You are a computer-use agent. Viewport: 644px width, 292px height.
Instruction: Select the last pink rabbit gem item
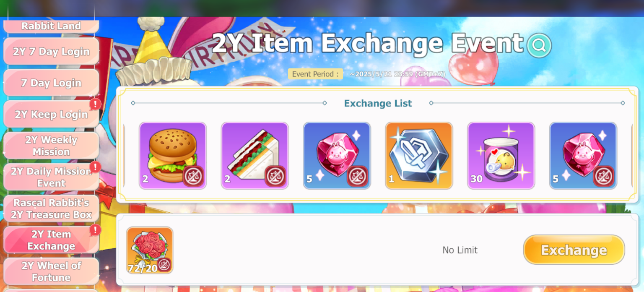tap(583, 156)
